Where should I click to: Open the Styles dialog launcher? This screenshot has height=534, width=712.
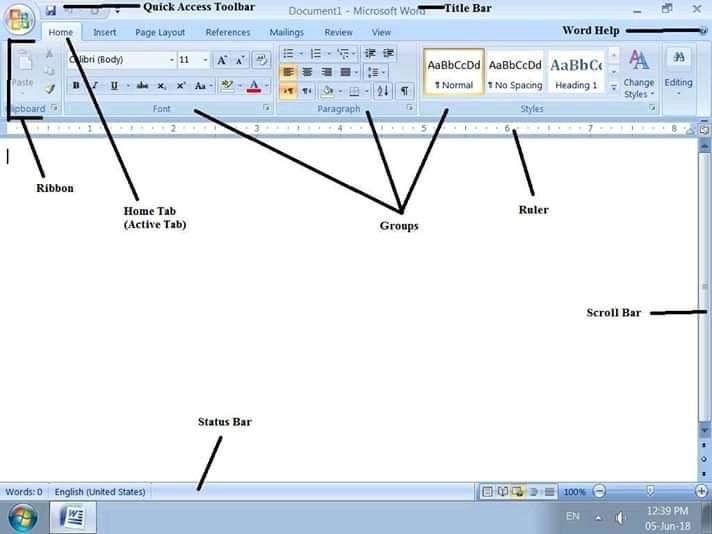pos(652,108)
